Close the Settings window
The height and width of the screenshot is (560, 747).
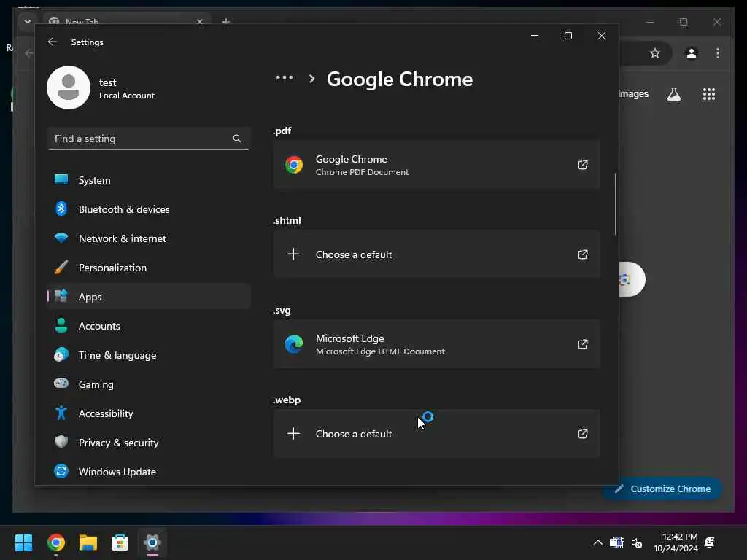(602, 36)
